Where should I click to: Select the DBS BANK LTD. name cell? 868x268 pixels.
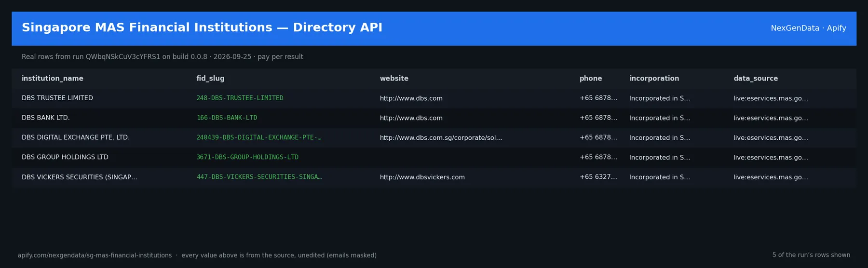tap(46, 118)
